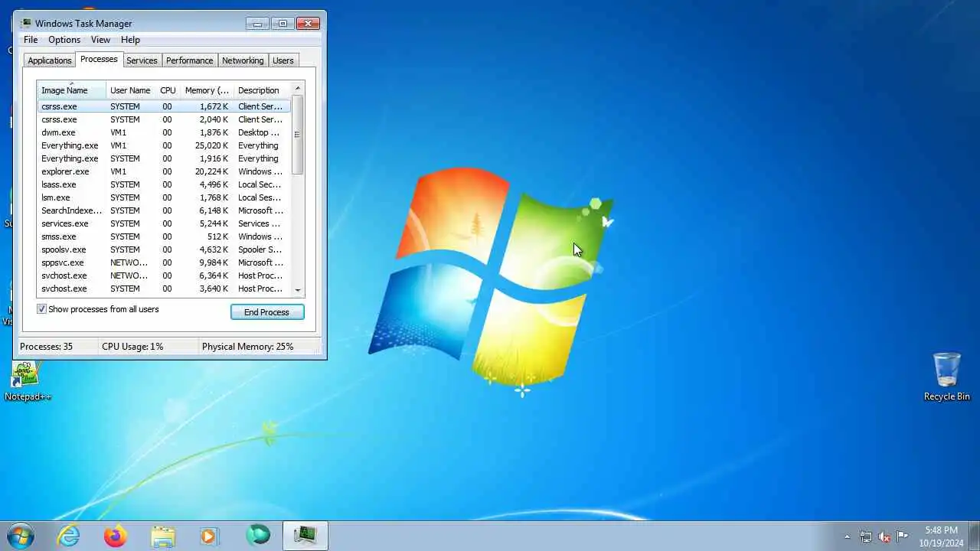Sort by the CPU column header
The height and width of the screenshot is (551, 980).
coord(168,90)
